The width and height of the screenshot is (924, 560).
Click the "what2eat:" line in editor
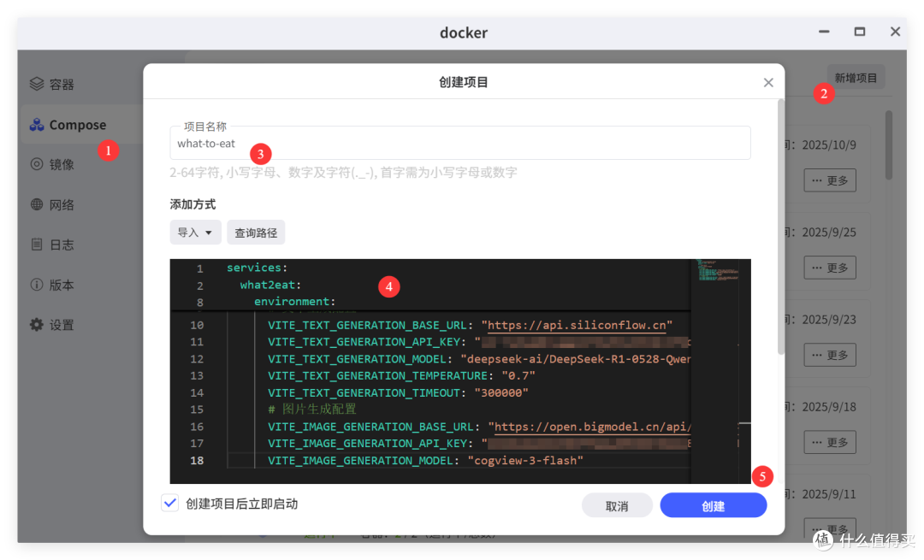270,285
